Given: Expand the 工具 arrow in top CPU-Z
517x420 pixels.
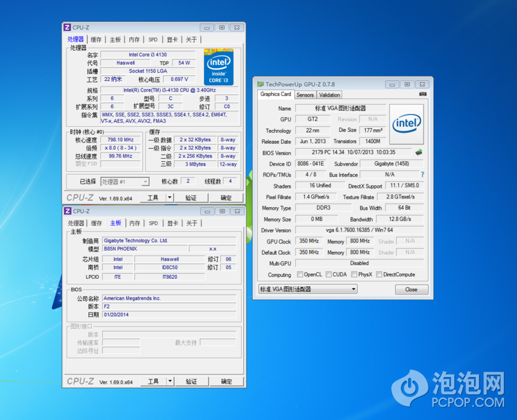Looking at the screenshot, I should click(x=170, y=198).
